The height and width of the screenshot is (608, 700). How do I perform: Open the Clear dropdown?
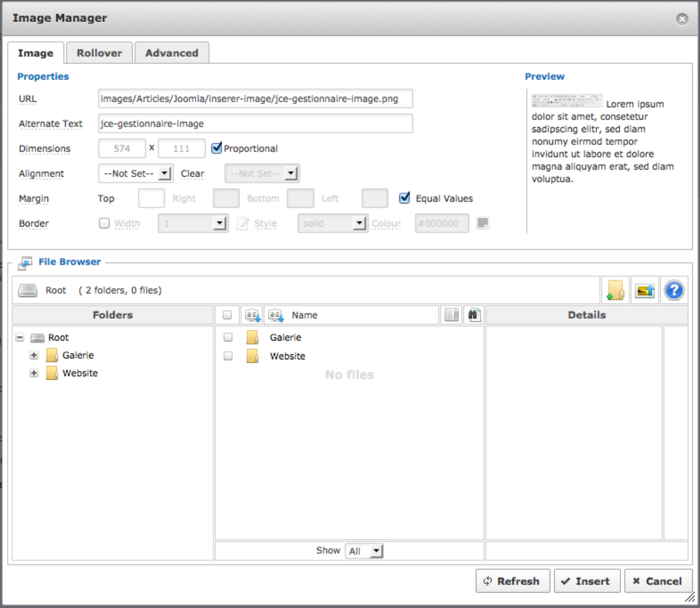(x=262, y=174)
